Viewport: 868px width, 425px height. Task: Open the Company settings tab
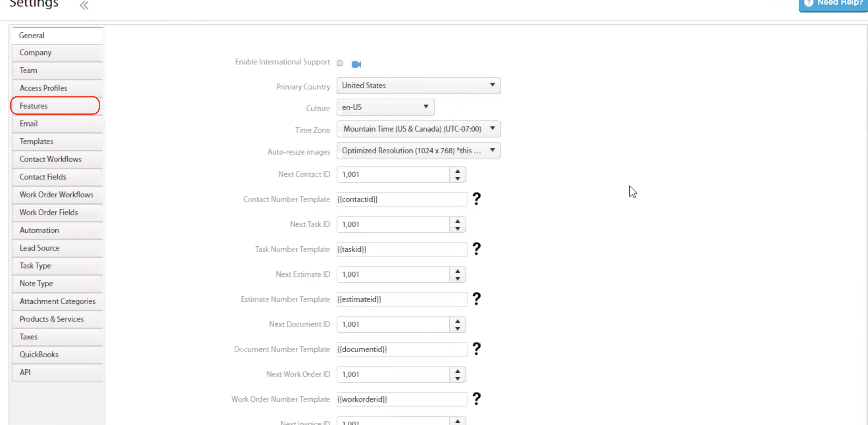(x=57, y=53)
